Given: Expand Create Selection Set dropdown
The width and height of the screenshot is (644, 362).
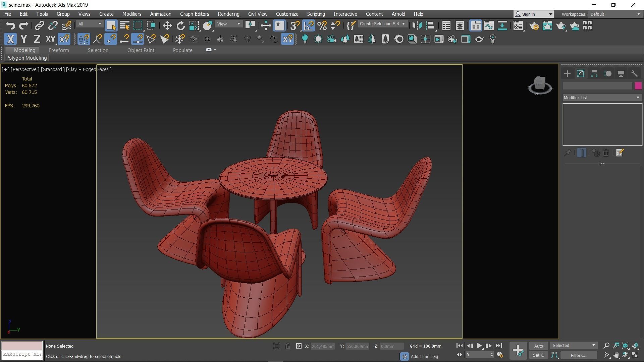Looking at the screenshot, I should (x=383, y=24).
